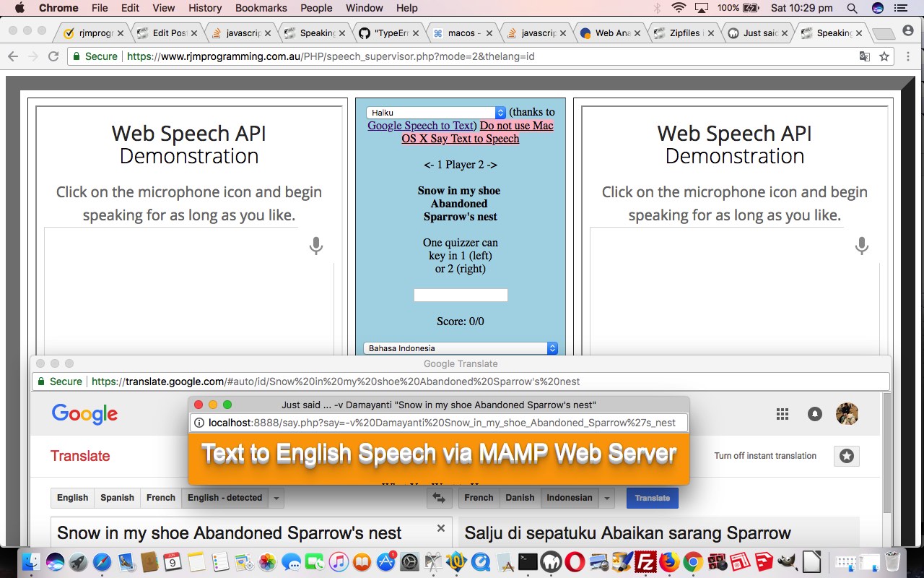Open the Haiku dropdown

click(x=436, y=113)
